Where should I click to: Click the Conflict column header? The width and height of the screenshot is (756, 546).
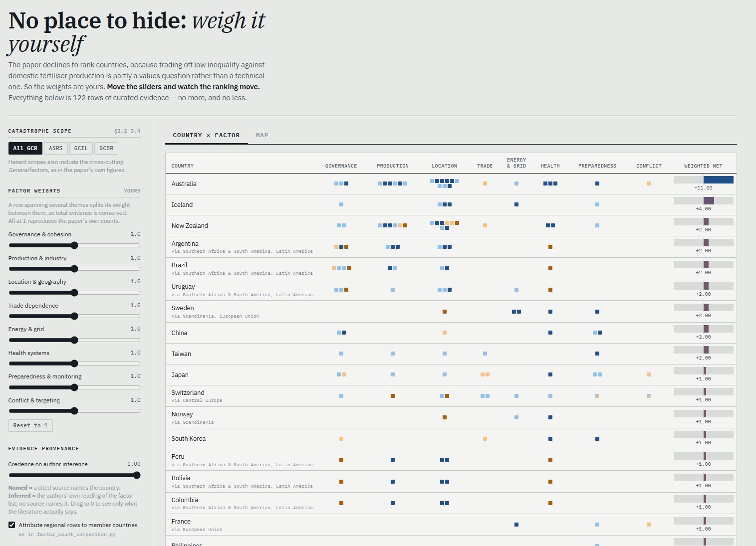[649, 166]
